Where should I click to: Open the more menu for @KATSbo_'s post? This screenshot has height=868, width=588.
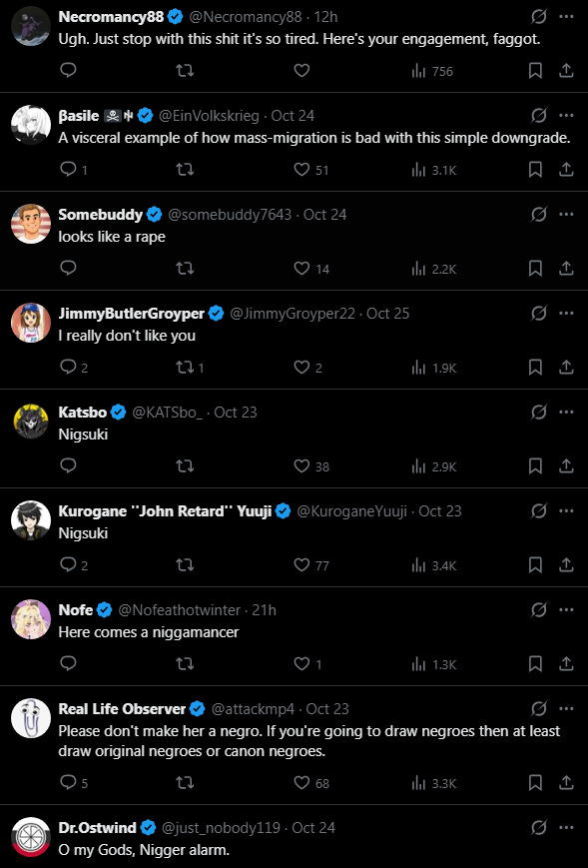[x=566, y=412]
